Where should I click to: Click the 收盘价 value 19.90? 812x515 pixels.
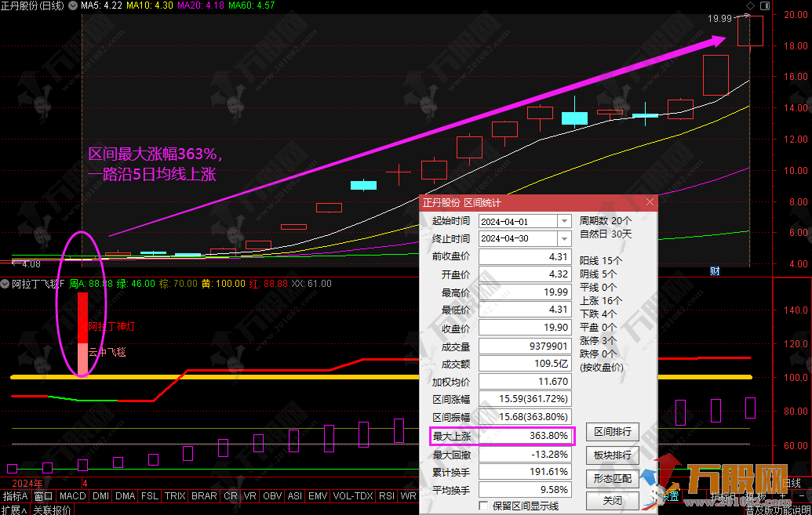click(x=525, y=328)
